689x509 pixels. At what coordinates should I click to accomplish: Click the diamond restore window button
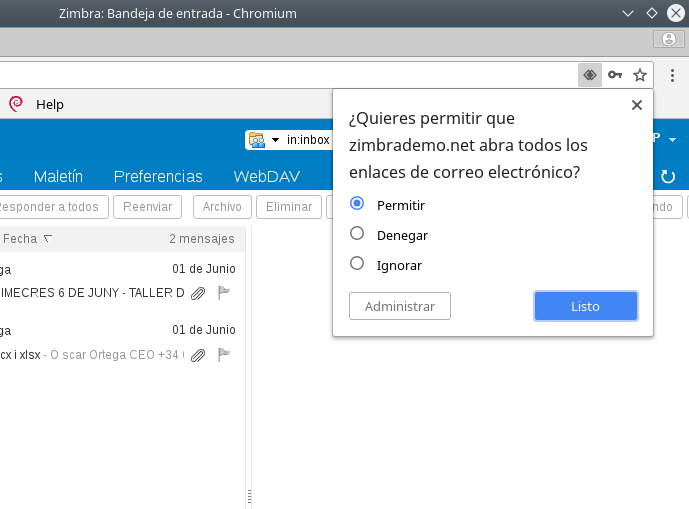pyautogui.click(x=652, y=13)
